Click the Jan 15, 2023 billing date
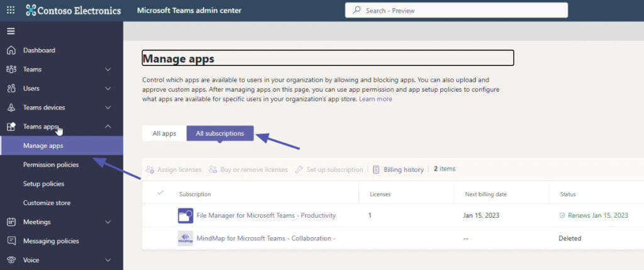This screenshot has height=270, width=644. click(481, 215)
